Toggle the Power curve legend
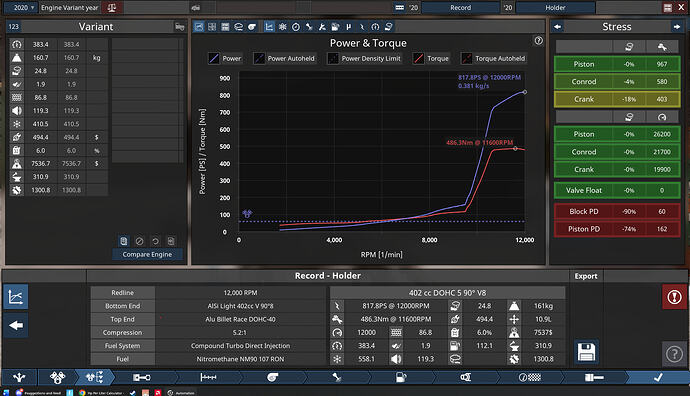Image resolution: width=690 pixels, height=396 pixels. 225,58
